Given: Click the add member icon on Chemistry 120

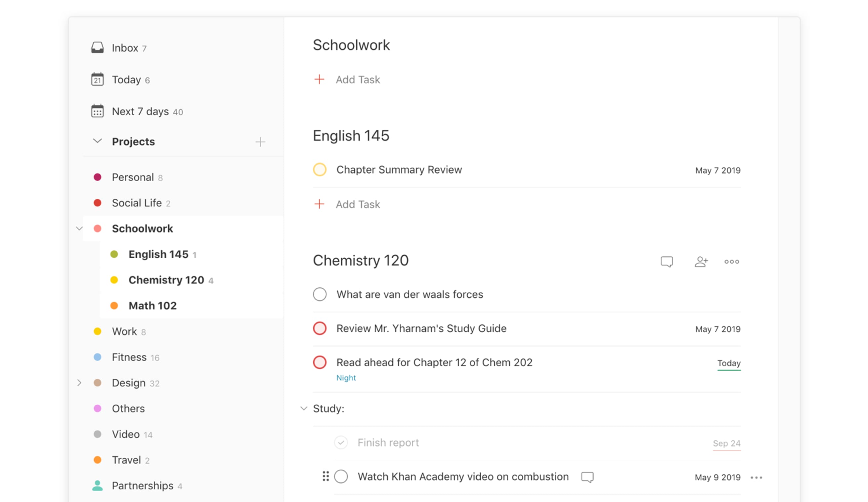Looking at the screenshot, I should coord(701,261).
